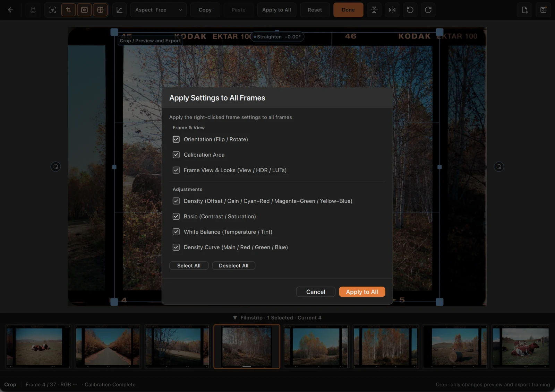
Task: Click the bottom-right crop corner handle
Action: [439, 302]
